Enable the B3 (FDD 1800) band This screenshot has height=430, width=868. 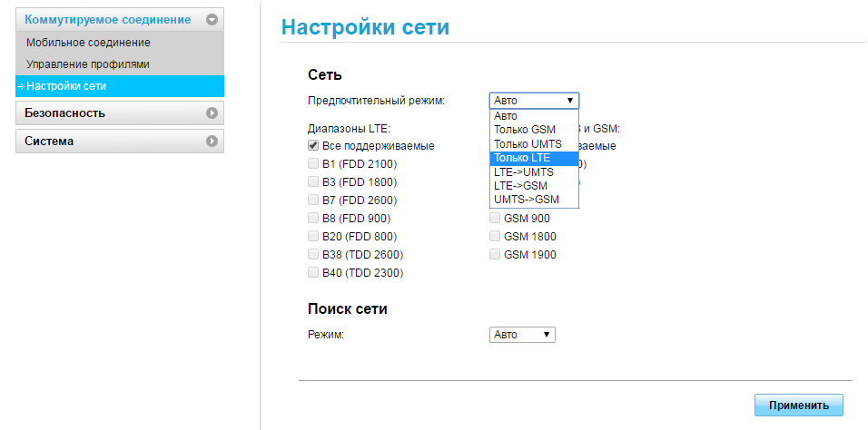point(313,181)
